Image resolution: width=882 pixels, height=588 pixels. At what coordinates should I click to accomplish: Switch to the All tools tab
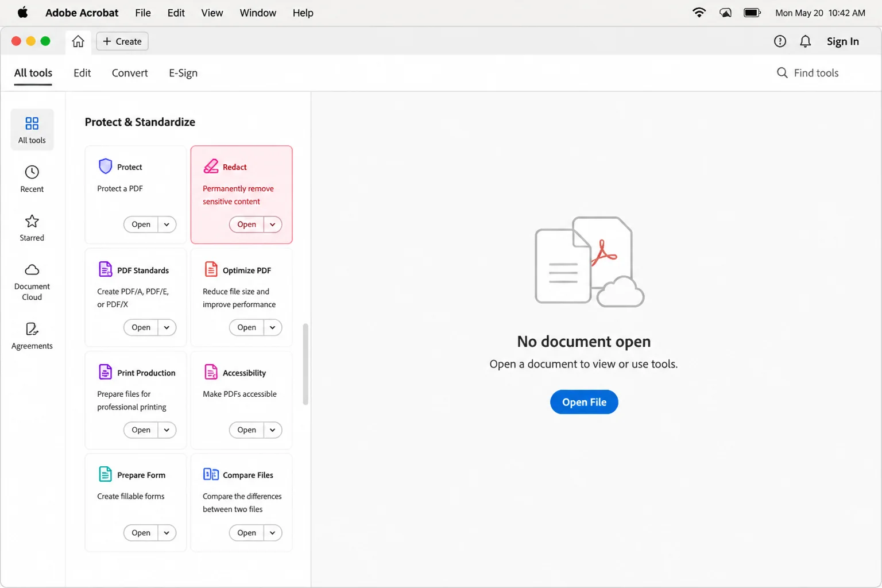coord(33,73)
